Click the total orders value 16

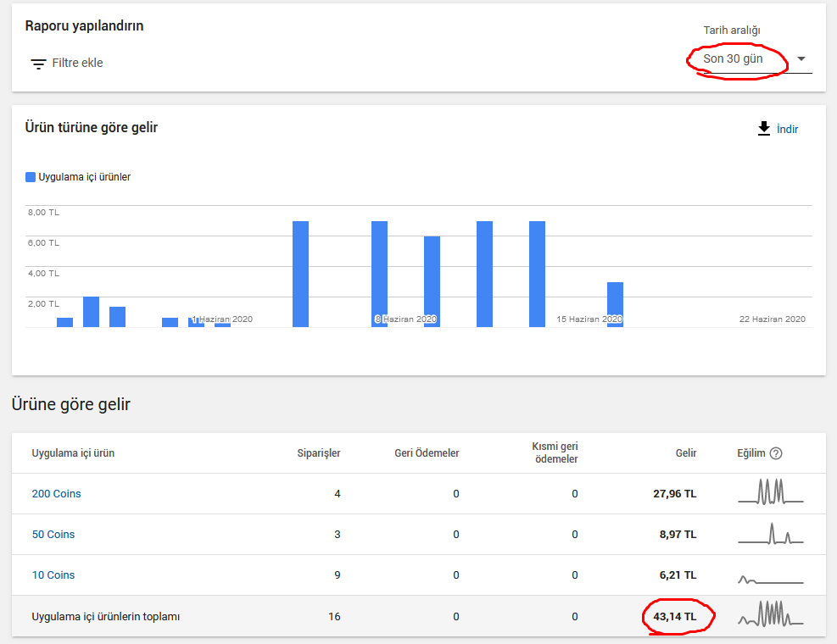334,616
